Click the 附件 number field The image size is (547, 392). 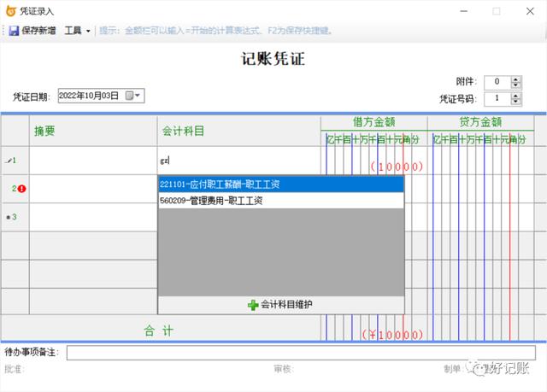(497, 82)
